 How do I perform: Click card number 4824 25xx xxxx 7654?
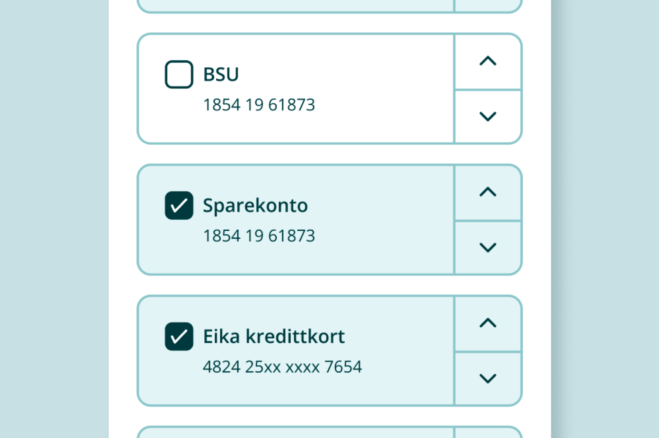(x=282, y=367)
